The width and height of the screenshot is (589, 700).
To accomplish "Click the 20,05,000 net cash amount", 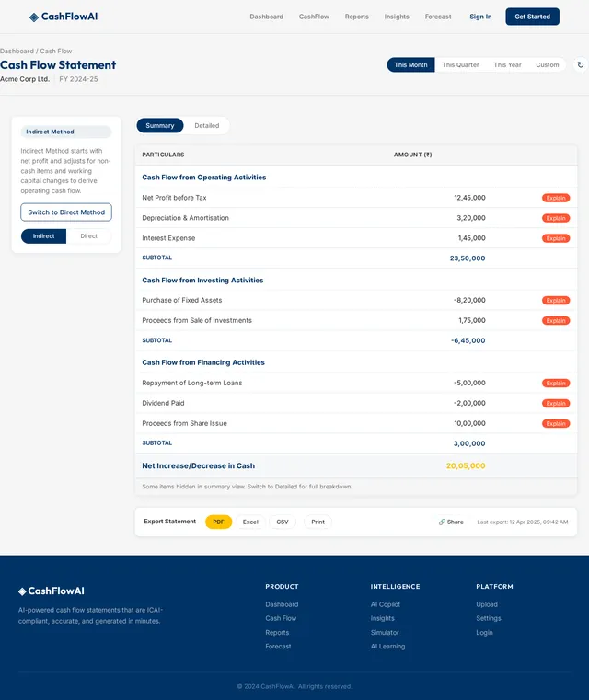I will [x=466, y=465].
